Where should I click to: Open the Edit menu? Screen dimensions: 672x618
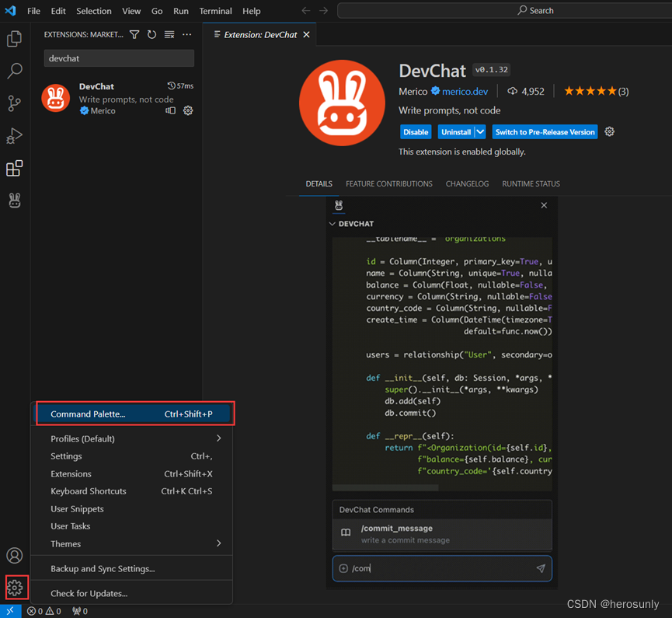pos(58,11)
